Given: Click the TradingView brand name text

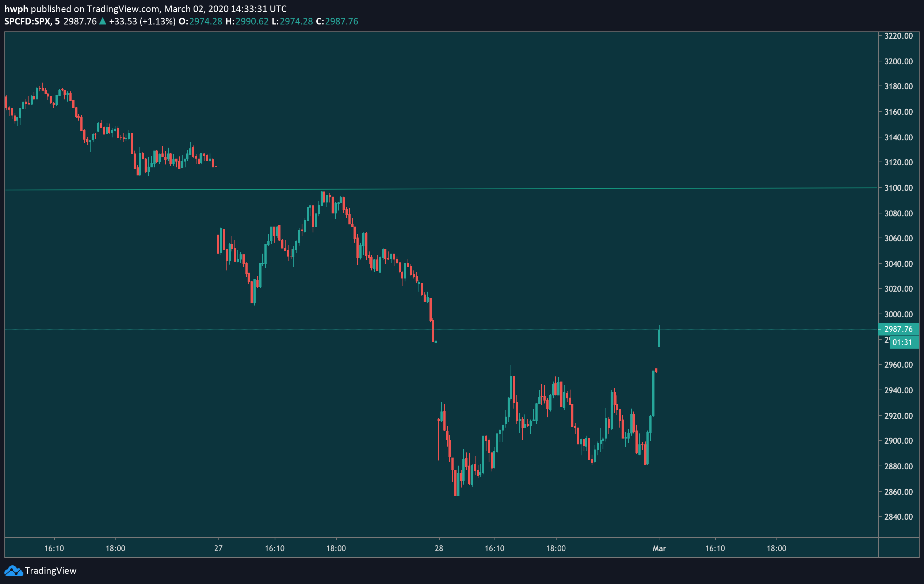Looking at the screenshot, I should (51, 571).
